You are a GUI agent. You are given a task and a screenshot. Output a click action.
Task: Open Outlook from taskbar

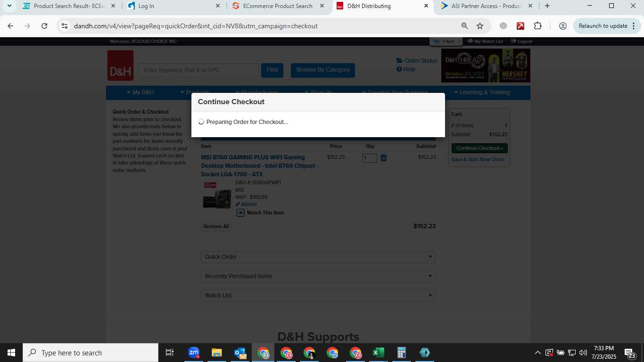[x=240, y=353]
